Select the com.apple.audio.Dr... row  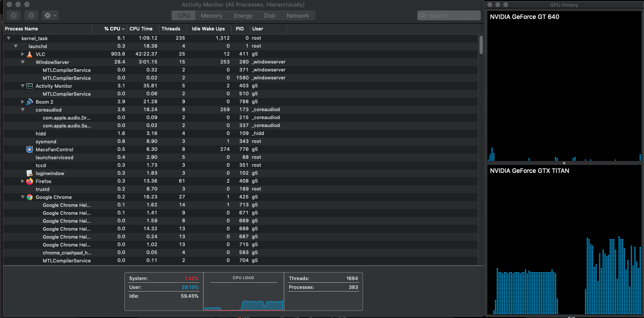240,118
